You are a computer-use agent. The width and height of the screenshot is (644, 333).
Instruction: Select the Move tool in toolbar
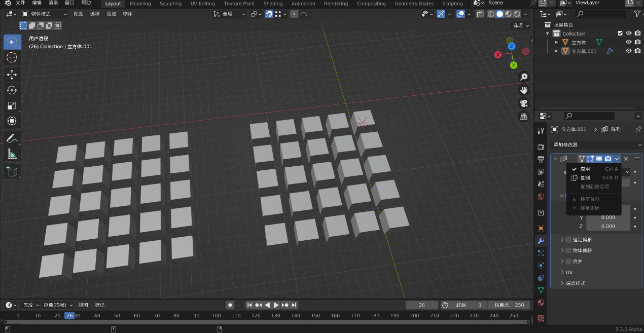point(12,75)
